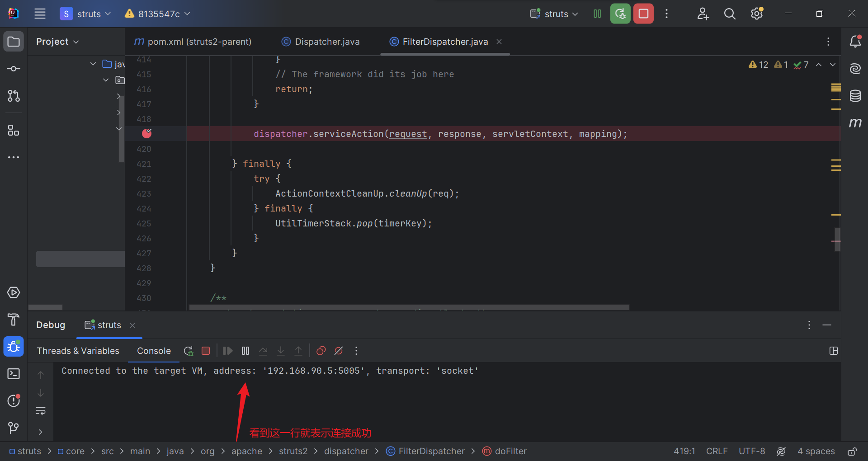
Task: Click doFilter method breadcrumb
Action: click(x=505, y=451)
